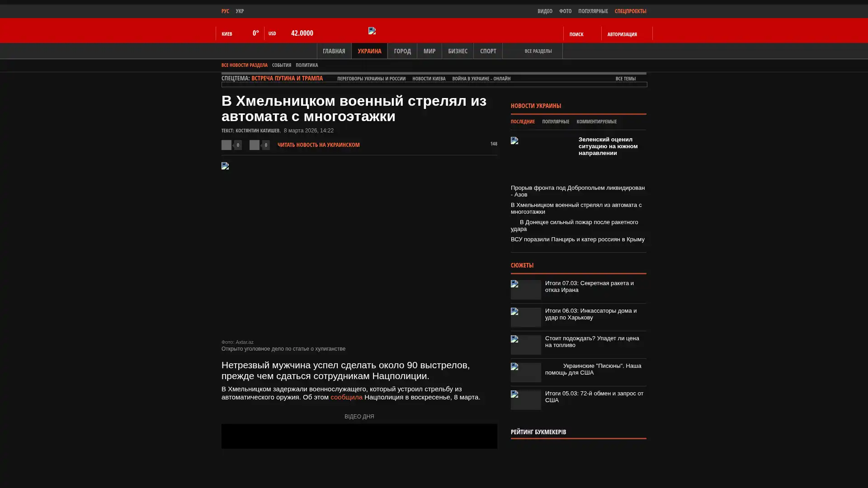Open the Итоги 06.03 story thumbnail
Image resolution: width=868 pixels, height=488 pixels.
[x=526, y=317]
